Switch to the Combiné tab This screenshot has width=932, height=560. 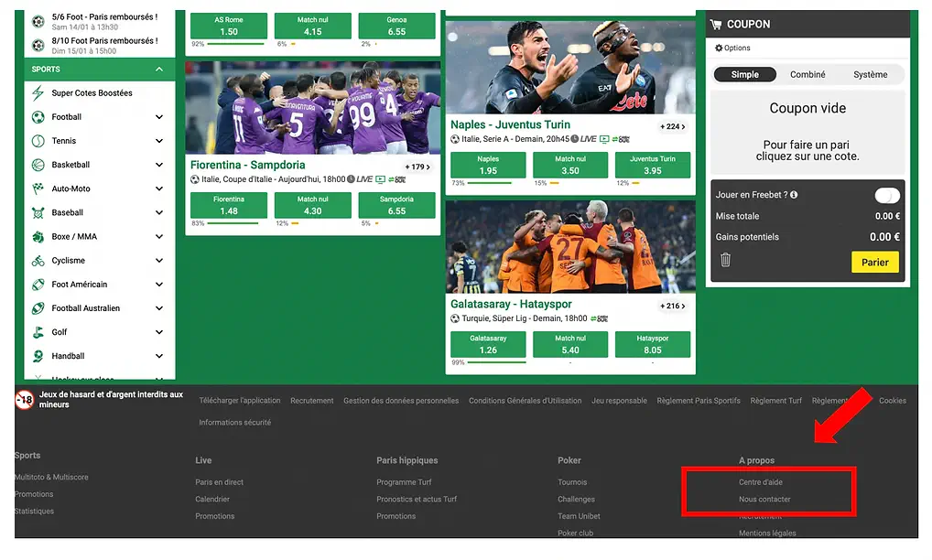(807, 73)
